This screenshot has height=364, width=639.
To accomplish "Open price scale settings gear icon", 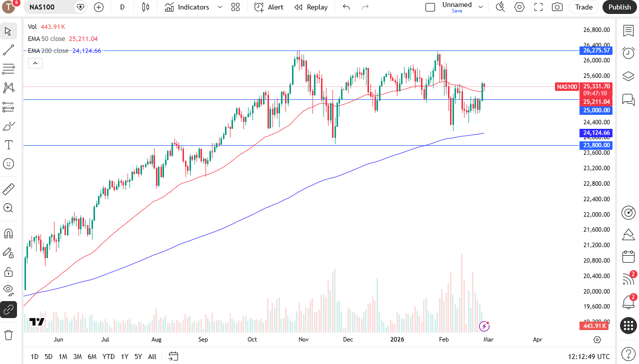I will point(597,340).
